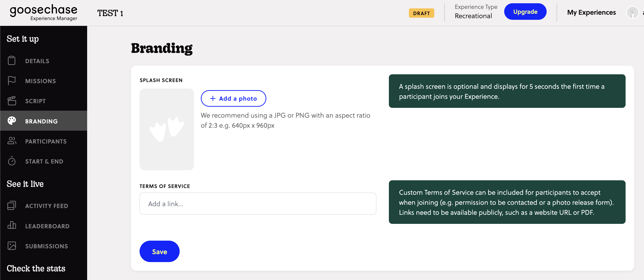
Task: Click Add a photo for the splash screen
Action: tap(233, 98)
